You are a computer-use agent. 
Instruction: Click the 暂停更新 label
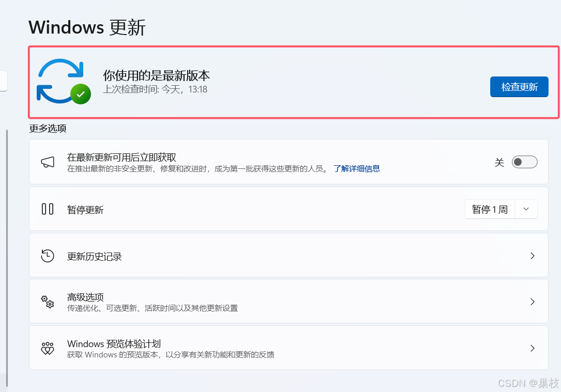click(85, 210)
